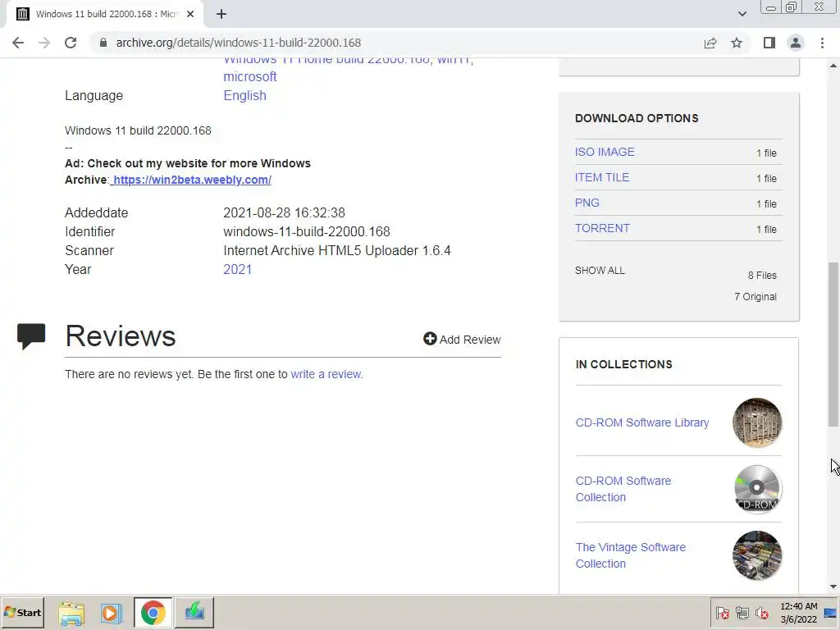Click SHOW ALL download options
The height and width of the screenshot is (630, 840).
tap(600, 271)
